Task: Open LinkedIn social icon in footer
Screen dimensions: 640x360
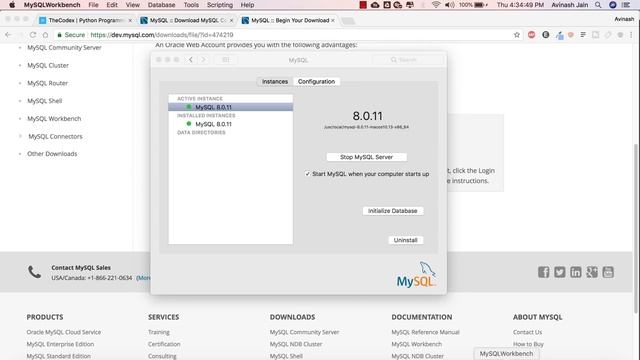Action: pyautogui.click(x=576, y=272)
